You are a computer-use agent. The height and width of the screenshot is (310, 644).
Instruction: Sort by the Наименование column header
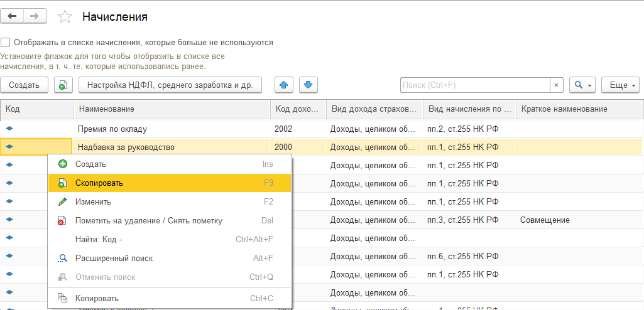172,109
